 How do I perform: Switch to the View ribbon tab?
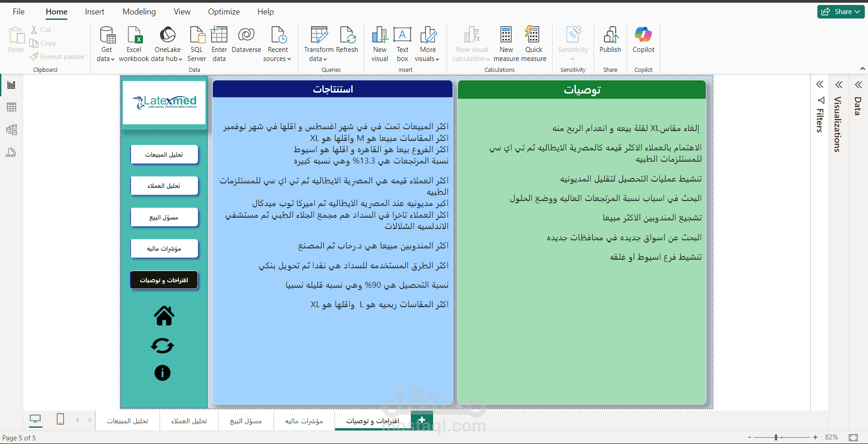click(182, 12)
